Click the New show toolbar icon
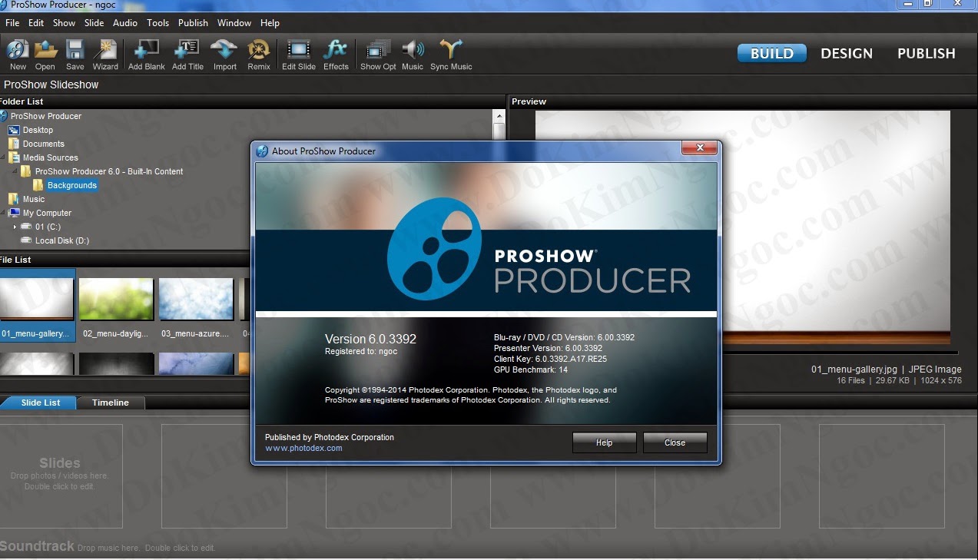 [18, 55]
